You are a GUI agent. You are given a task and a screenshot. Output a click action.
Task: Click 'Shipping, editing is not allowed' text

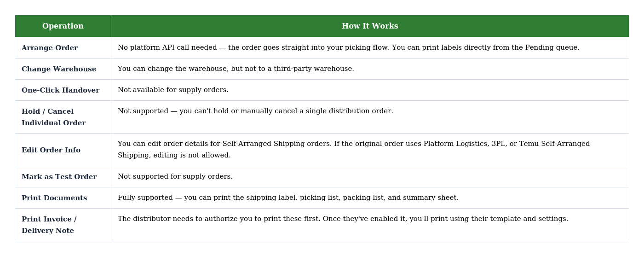click(x=174, y=156)
